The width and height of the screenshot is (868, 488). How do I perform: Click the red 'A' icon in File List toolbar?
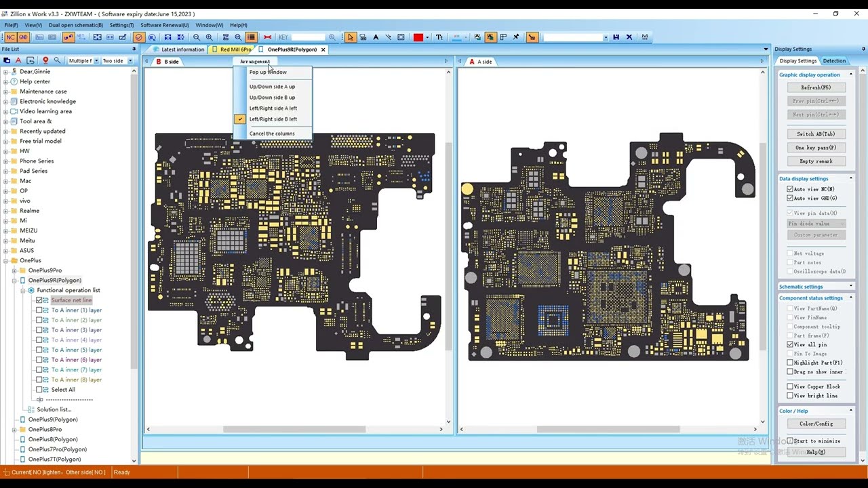(18, 60)
